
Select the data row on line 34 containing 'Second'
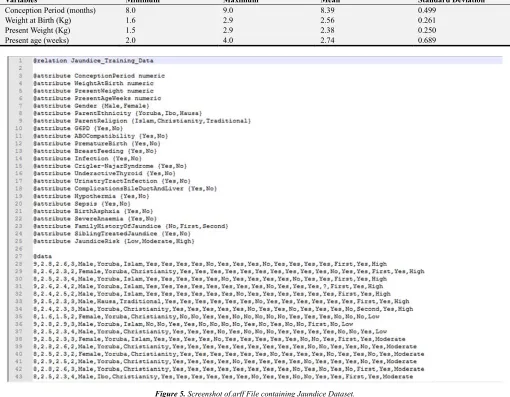click(x=223, y=309)
